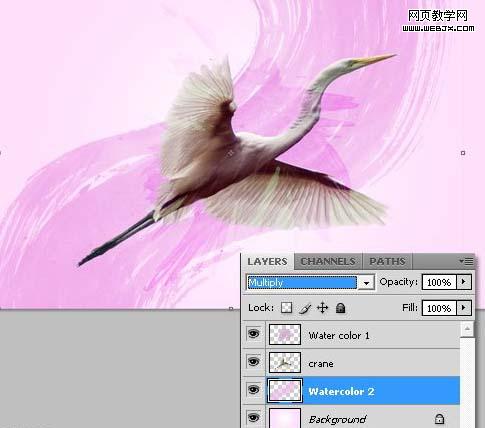
Task: Switch to the Layers tab
Action: point(267,261)
